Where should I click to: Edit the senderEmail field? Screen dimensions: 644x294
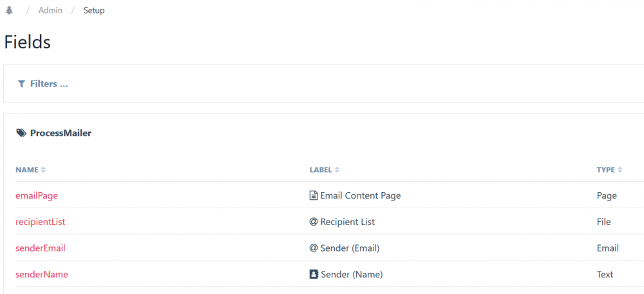40,248
